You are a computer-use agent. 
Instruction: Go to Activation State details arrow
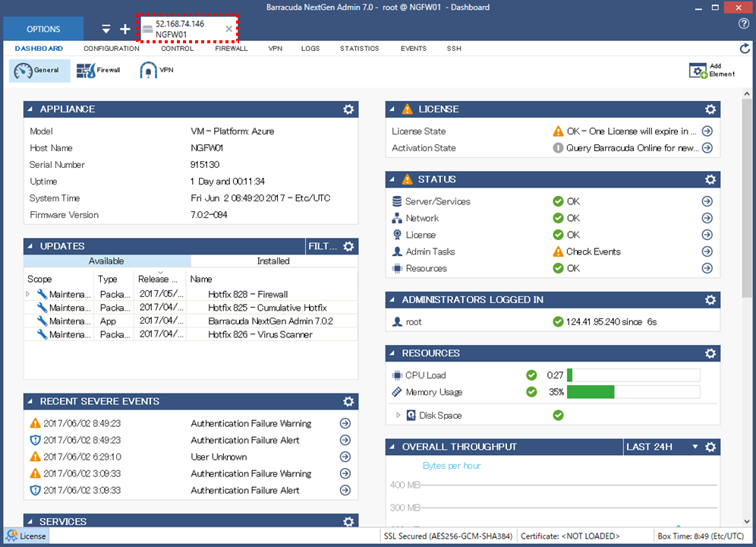point(707,147)
